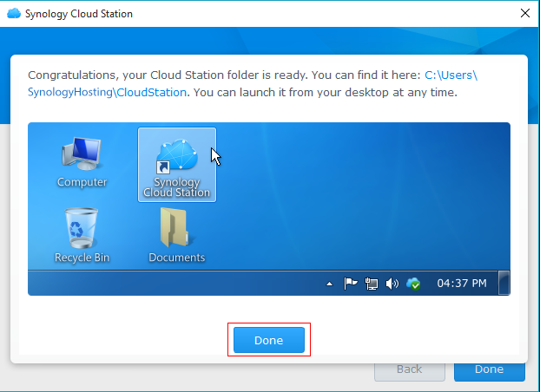540x392 pixels.
Task: Close the Synology Cloud Station window
Action: coord(525,13)
